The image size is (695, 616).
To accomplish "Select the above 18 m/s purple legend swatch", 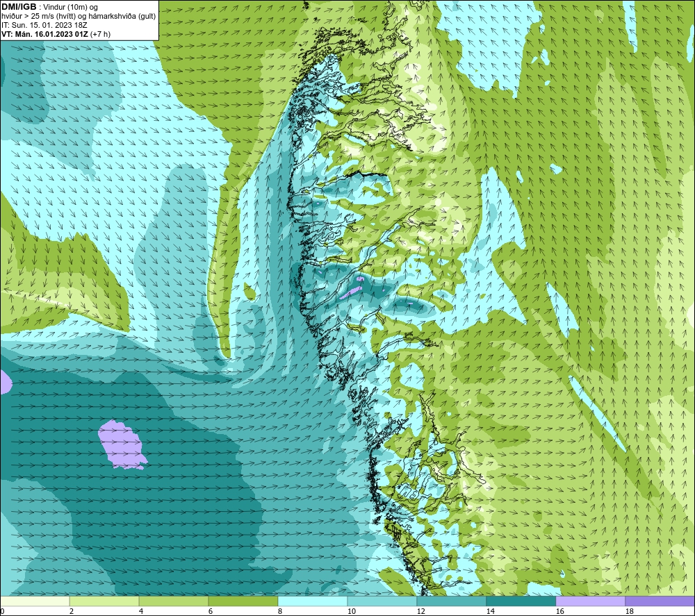I will tap(660, 601).
